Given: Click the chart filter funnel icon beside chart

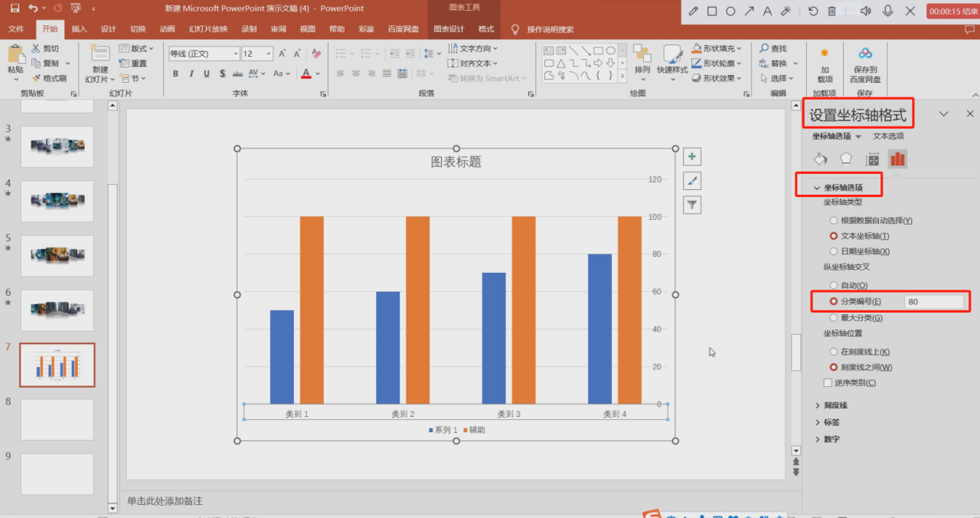Looking at the screenshot, I should [691, 205].
